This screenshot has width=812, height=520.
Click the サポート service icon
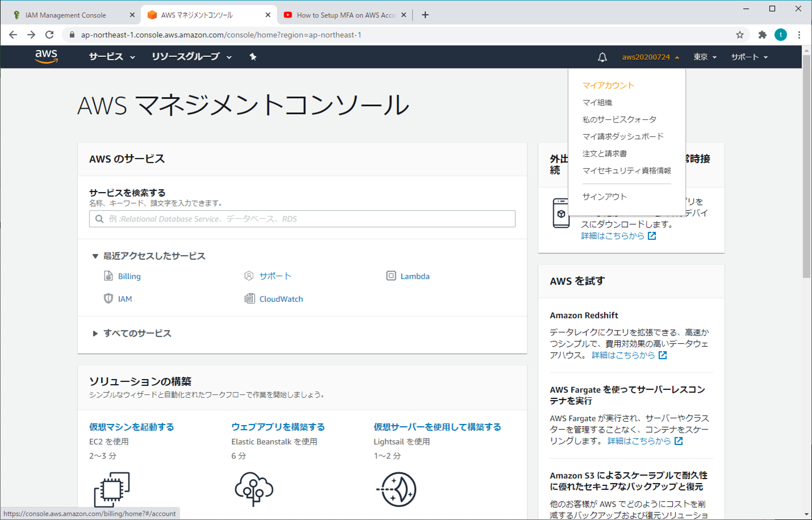[249, 276]
